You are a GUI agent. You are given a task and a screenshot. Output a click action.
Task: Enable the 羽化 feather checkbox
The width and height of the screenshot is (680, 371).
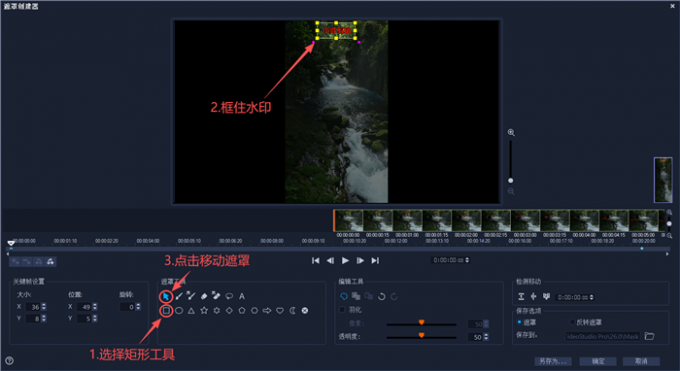[342, 310]
